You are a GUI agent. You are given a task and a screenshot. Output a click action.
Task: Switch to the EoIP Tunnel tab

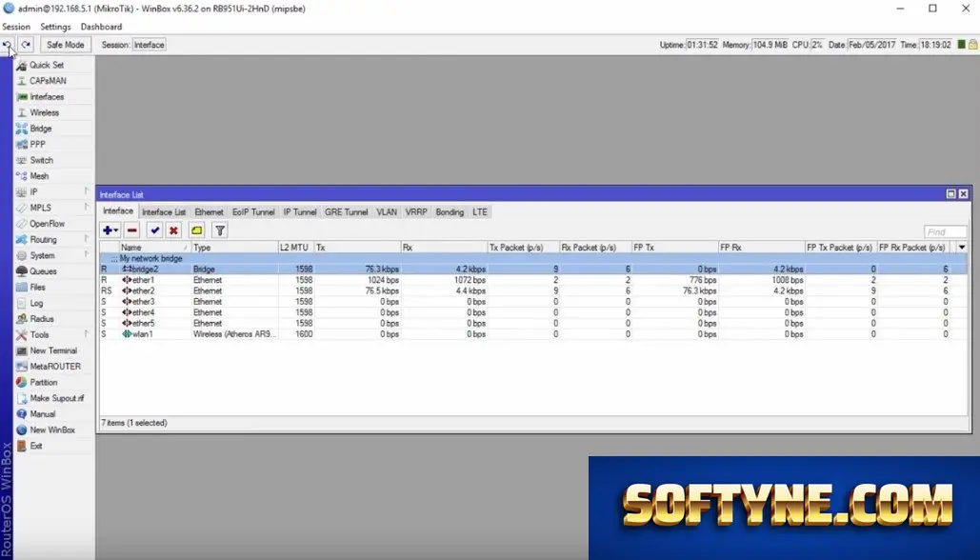253,211
